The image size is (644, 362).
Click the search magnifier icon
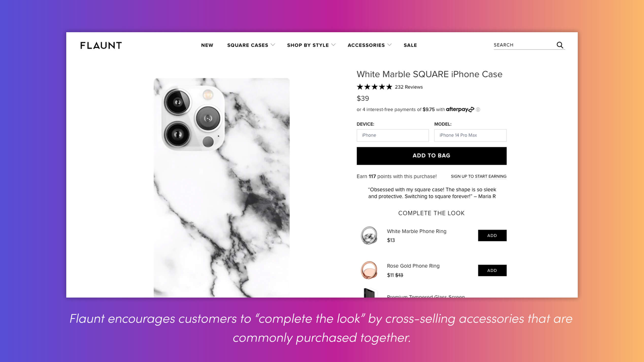click(x=560, y=45)
